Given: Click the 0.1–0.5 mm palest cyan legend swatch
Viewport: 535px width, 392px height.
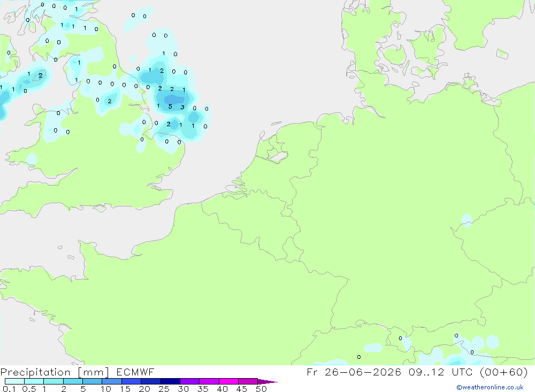Looking at the screenshot, I should pos(14,381).
